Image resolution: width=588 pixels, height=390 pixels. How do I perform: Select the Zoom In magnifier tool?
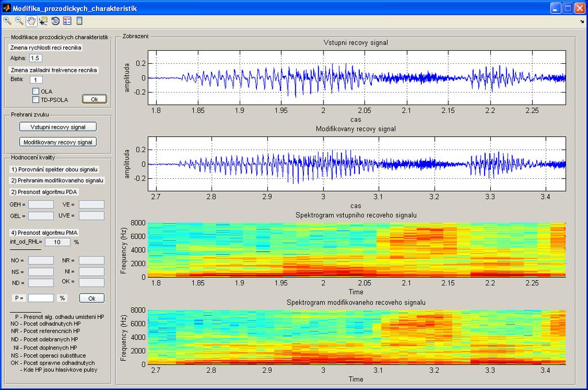pyautogui.click(x=7, y=21)
